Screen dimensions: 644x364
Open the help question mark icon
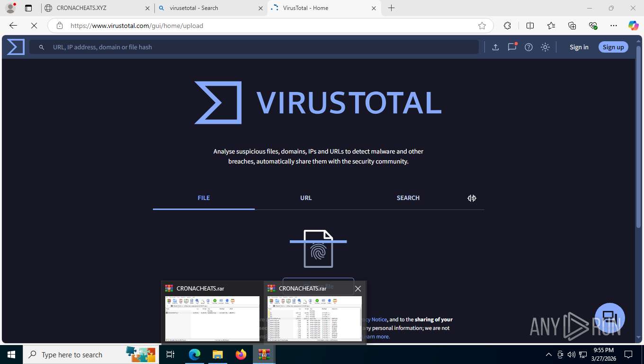pyautogui.click(x=529, y=47)
